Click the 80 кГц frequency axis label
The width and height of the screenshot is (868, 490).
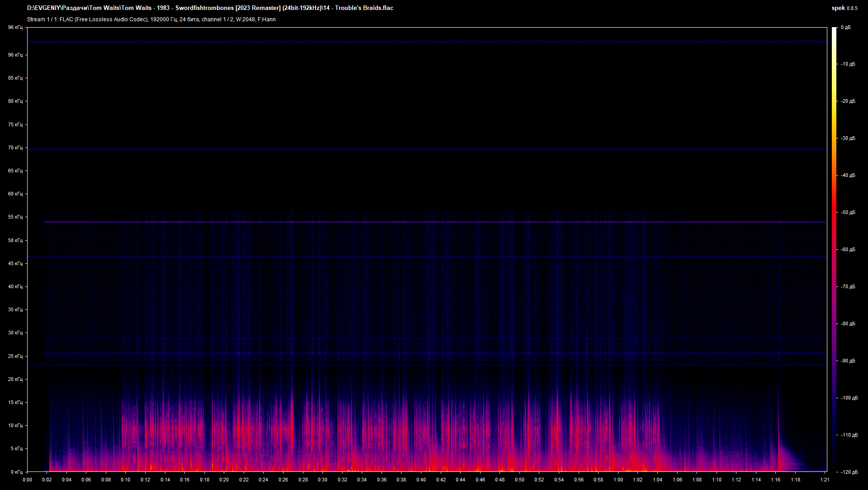click(x=15, y=101)
